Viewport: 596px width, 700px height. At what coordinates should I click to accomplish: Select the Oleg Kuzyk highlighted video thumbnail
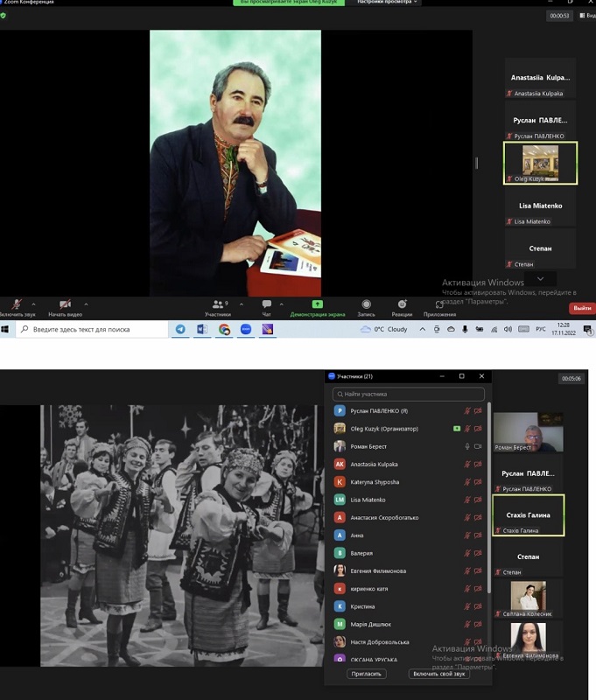click(540, 163)
